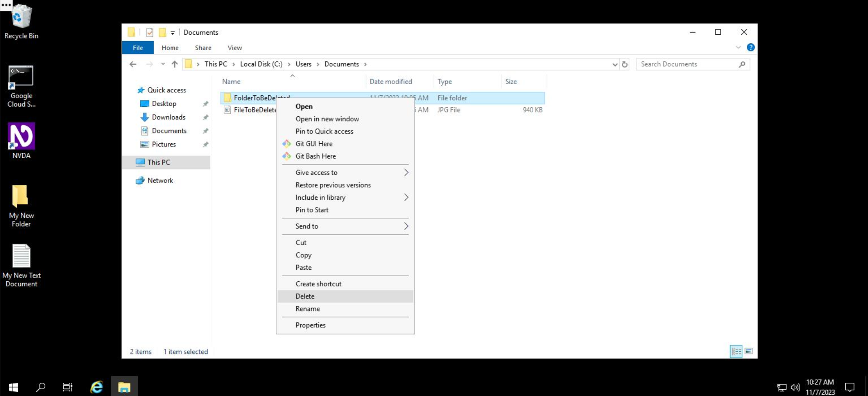The image size is (868, 396).
Task: Expand Give access to submenu
Action: [345, 173]
